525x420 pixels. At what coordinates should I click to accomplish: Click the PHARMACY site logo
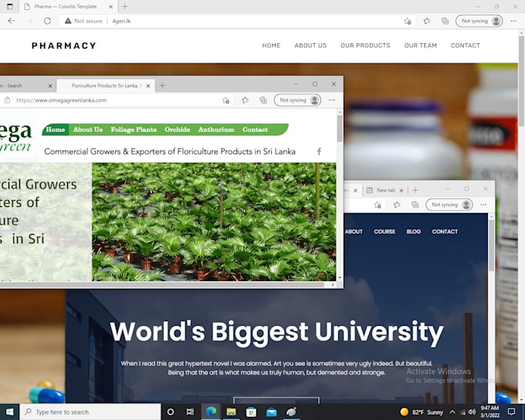click(63, 46)
